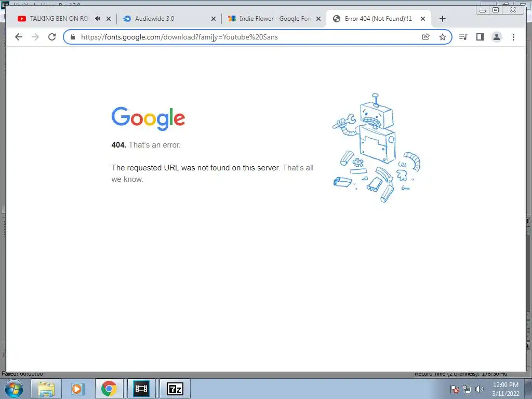Click the broken robot illustration

(376, 148)
